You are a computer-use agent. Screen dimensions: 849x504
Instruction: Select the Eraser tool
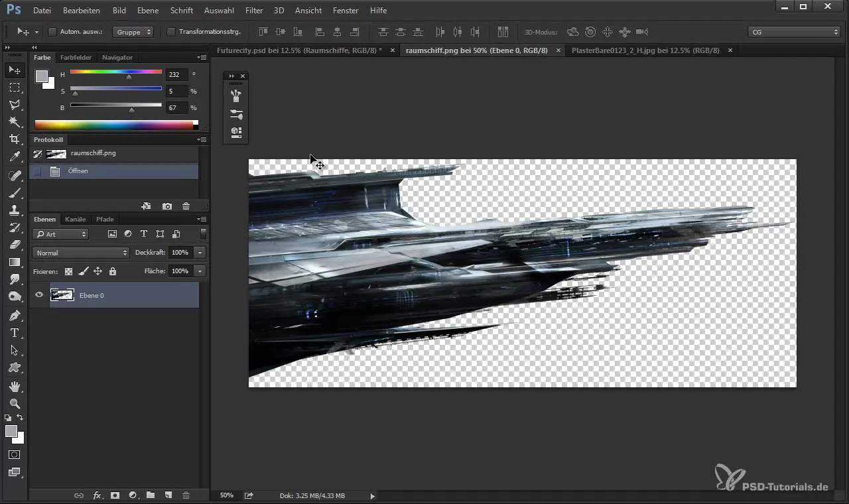[15, 245]
